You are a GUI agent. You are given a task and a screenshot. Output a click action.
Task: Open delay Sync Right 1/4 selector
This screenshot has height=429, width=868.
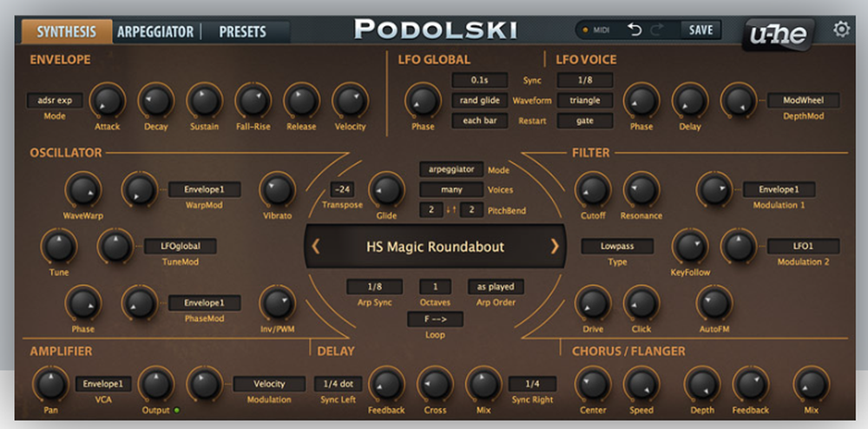coord(533,384)
